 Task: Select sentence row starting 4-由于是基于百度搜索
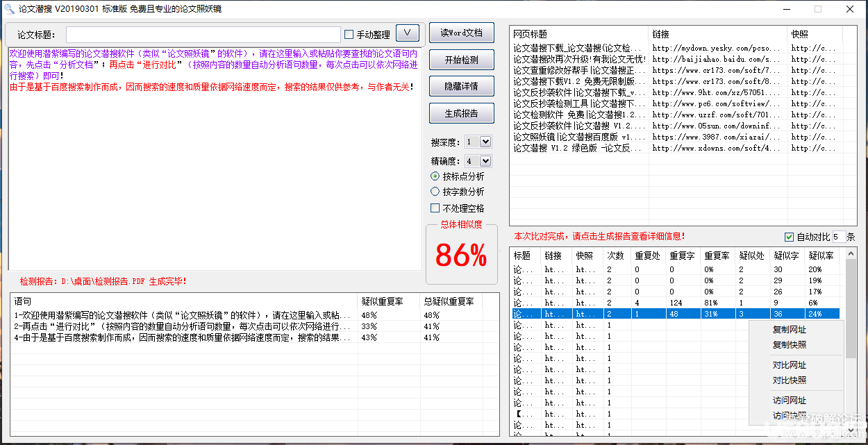click(x=247, y=337)
